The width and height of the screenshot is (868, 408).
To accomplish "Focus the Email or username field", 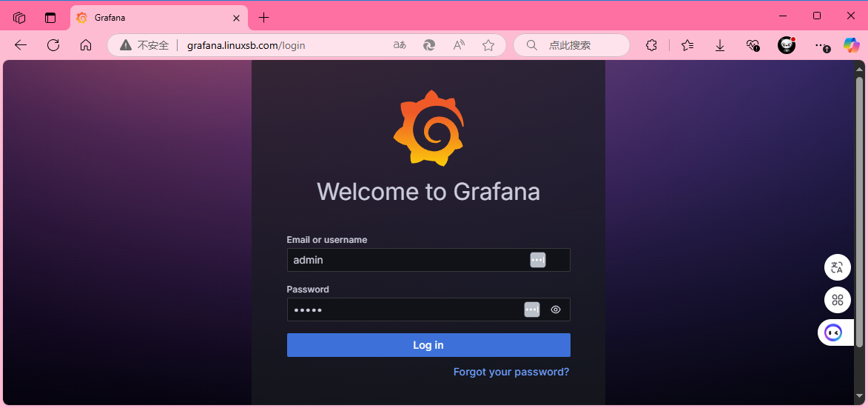I will point(428,260).
